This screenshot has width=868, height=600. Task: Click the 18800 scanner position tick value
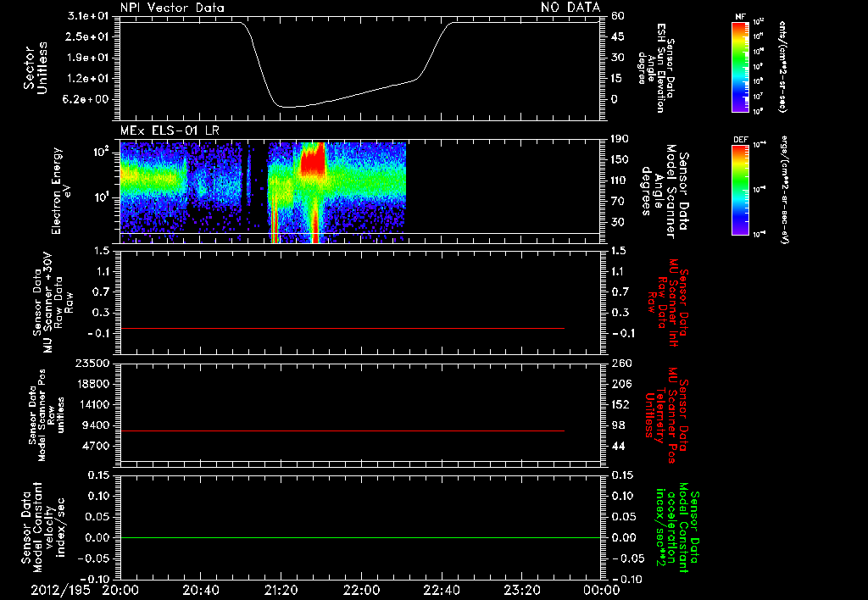coord(93,384)
